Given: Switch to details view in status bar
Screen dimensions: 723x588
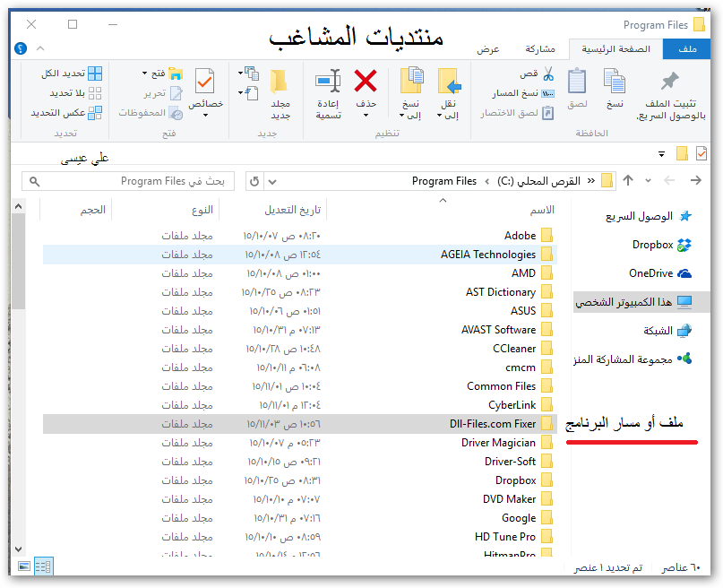Looking at the screenshot, I should click(42, 566).
